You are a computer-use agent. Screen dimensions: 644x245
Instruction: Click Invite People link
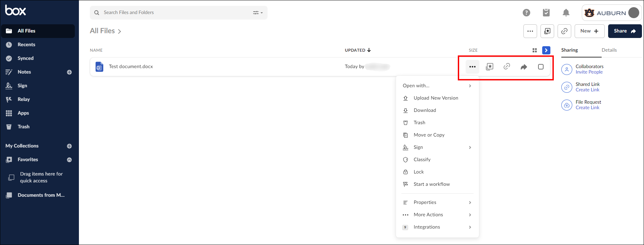tap(589, 72)
